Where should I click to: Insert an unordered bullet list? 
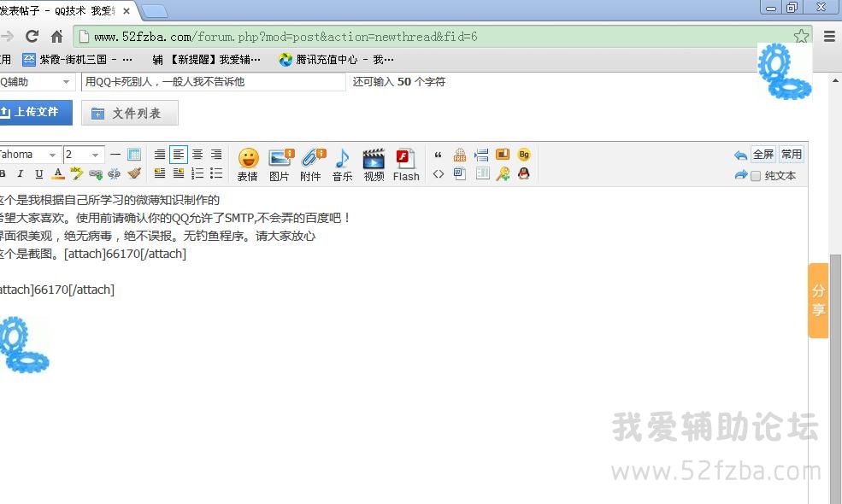[x=216, y=173]
